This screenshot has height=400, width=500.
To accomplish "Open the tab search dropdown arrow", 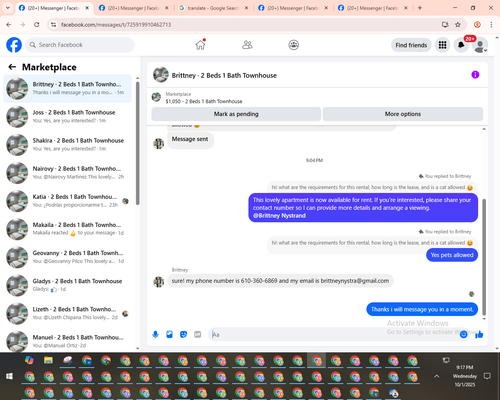I will (x=8, y=8).
